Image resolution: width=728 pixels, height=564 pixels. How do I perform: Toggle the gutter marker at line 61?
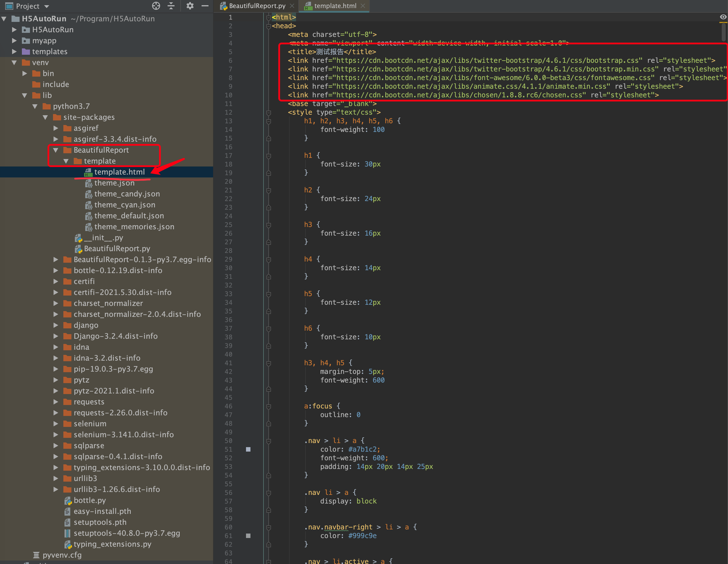pos(248,536)
